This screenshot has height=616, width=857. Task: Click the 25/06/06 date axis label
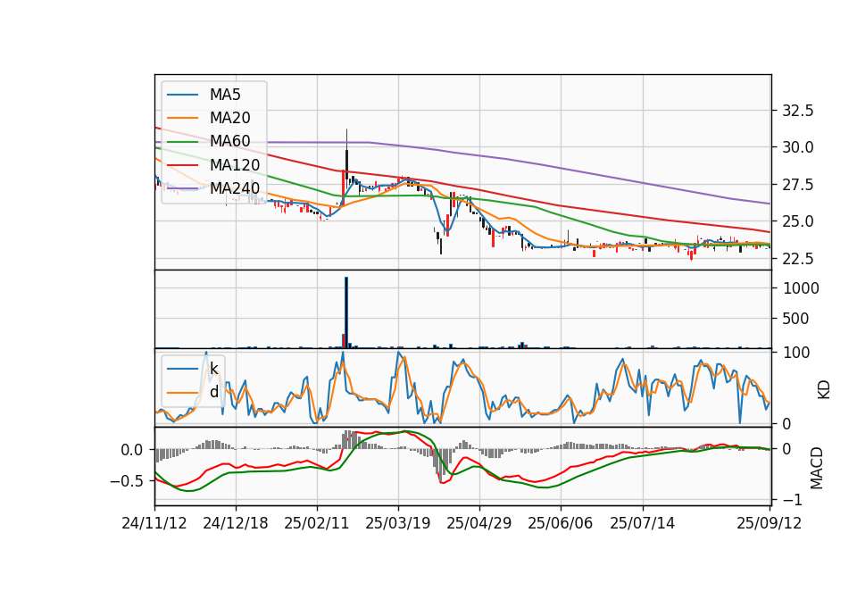tap(561, 523)
